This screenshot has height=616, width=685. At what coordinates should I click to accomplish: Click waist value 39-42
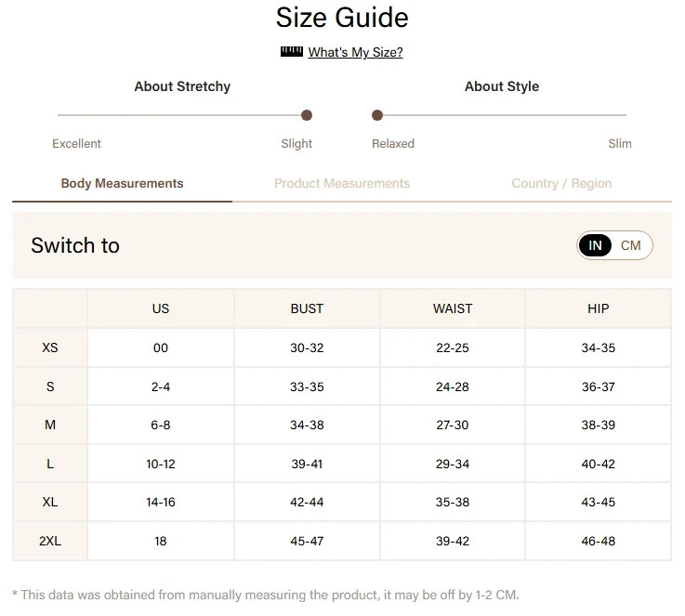[453, 541]
